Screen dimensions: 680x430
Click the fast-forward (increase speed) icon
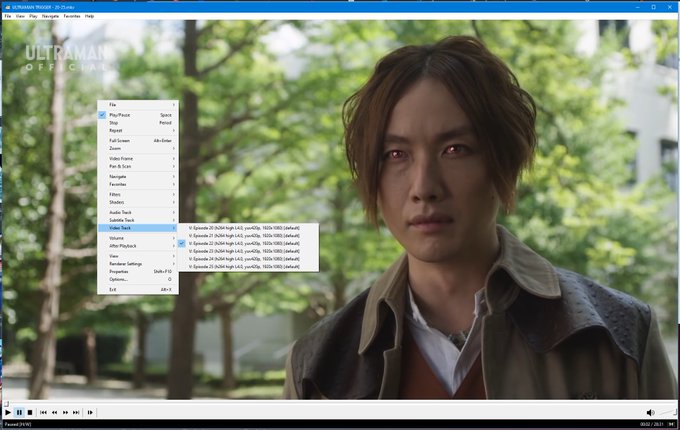65,412
